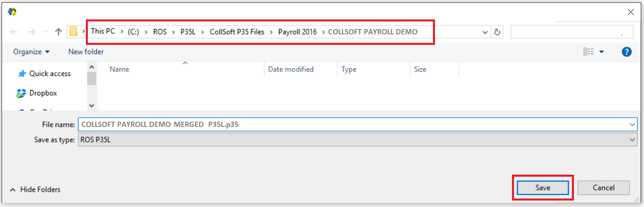The image size is (644, 207).
Task: Refresh the current folder view
Action: (497, 32)
